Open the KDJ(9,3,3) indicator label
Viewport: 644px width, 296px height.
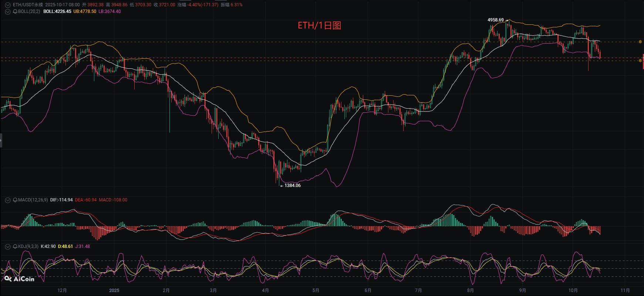[x=28, y=246]
